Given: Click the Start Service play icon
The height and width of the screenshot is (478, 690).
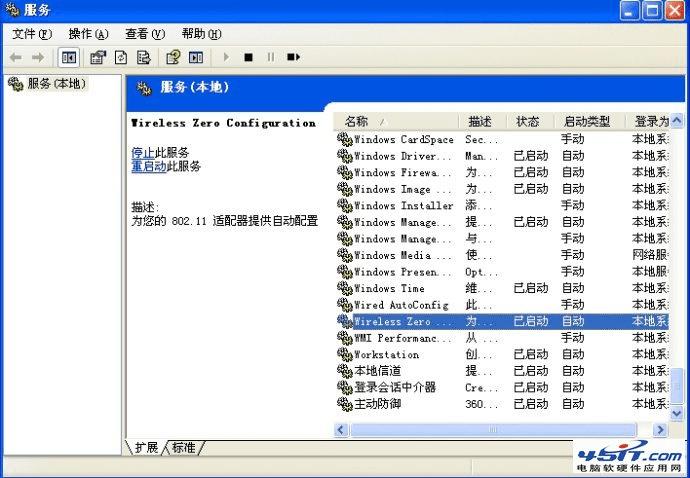Looking at the screenshot, I should click(226, 57).
